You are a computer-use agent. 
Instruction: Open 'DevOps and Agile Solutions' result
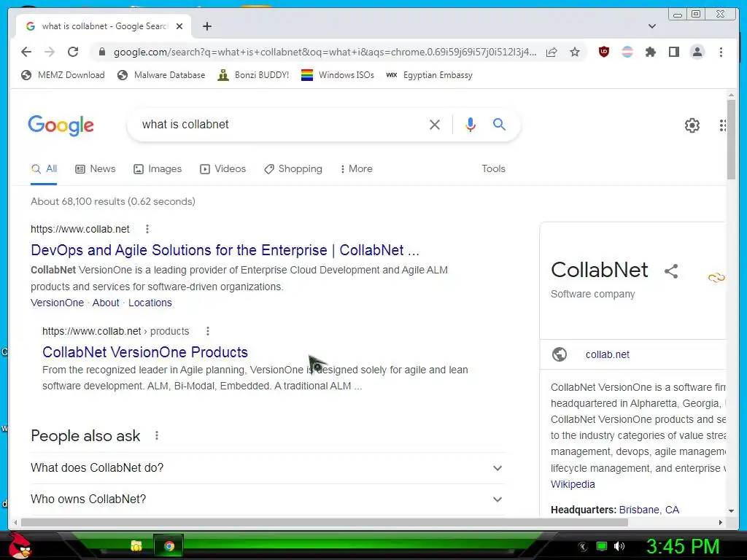click(x=225, y=250)
